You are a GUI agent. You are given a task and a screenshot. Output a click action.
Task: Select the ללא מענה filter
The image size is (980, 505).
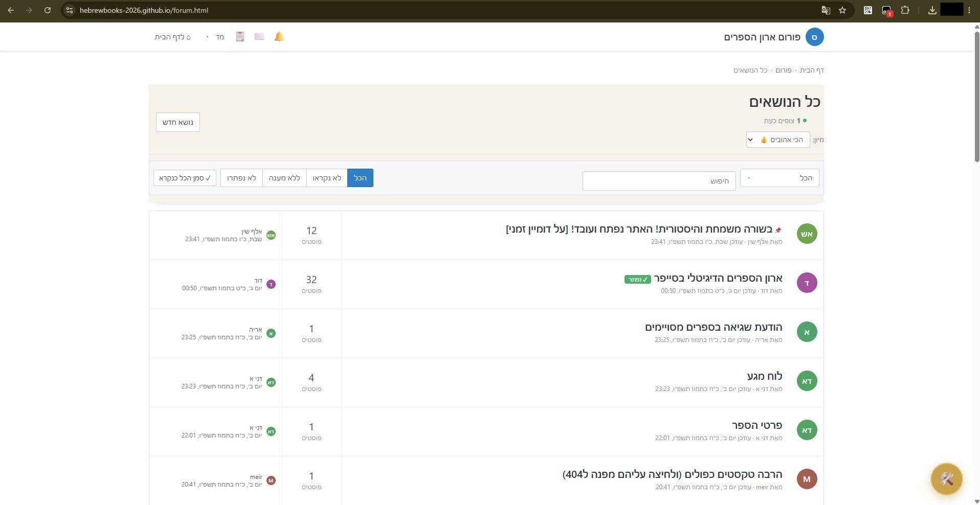pos(284,178)
